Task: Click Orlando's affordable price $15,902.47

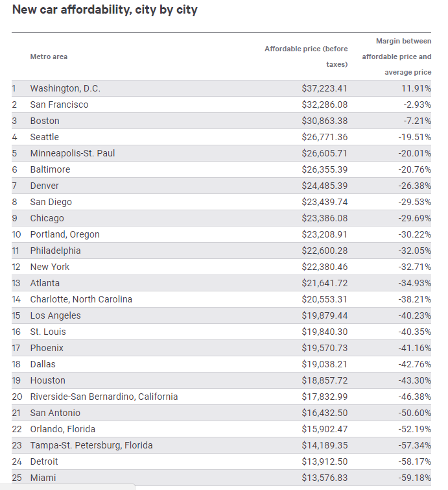Action: coord(324,429)
